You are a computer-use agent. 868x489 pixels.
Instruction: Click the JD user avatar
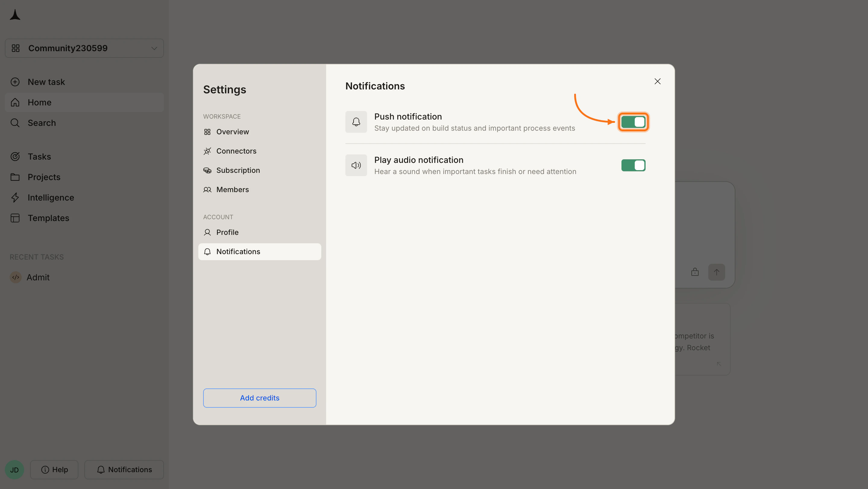click(x=14, y=469)
